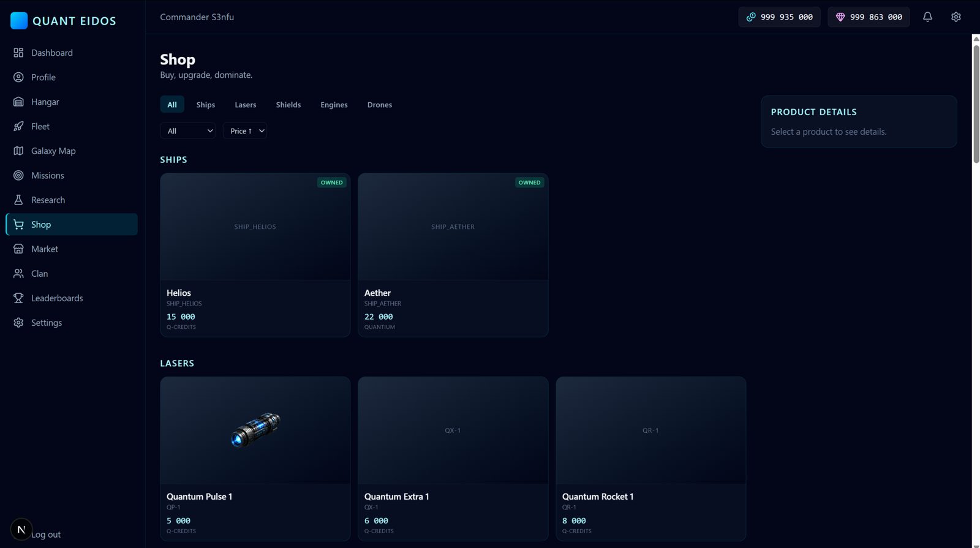Open the Market page link
The width and height of the screenshot is (980, 548).
[x=72, y=249]
